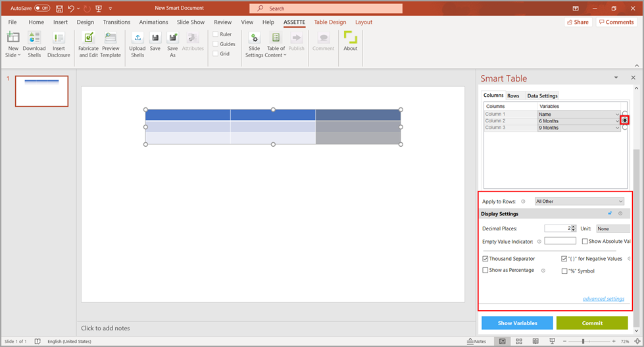Image resolution: width=644 pixels, height=347 pixels.
Task: Start presentation from beginning icon
Action: click(x=99, y=8)
